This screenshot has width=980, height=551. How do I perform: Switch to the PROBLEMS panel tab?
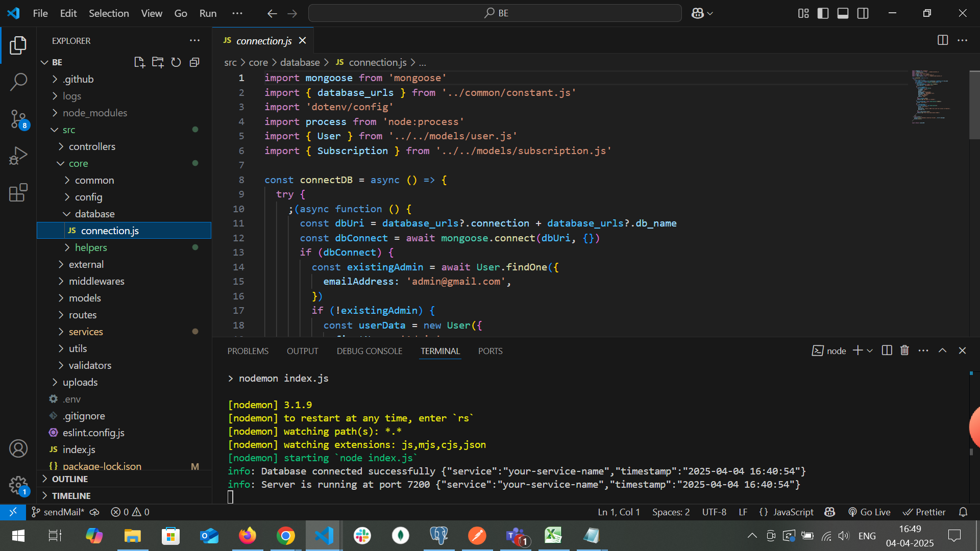pyautogui.click(x=248, y=351)
